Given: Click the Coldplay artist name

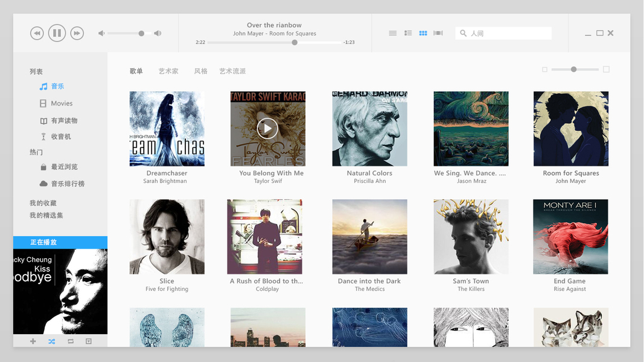Looking at the screenshot, I should 267,289.
